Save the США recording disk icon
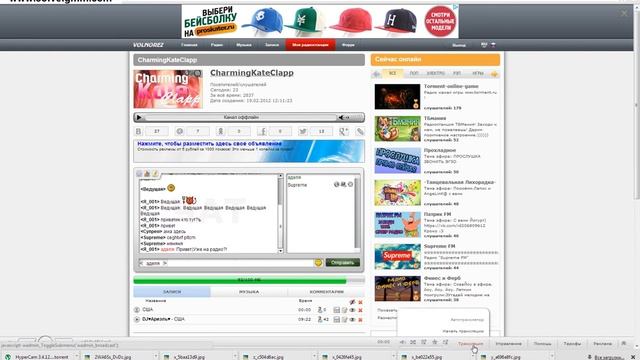This screenshot has height=360, width=640. click(x=336, y=310)
